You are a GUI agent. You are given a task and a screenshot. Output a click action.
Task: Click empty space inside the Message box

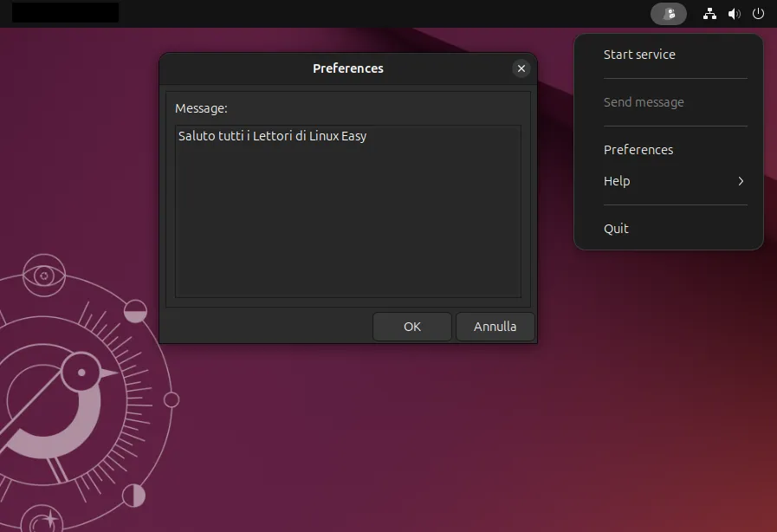(x=346, y=225)
